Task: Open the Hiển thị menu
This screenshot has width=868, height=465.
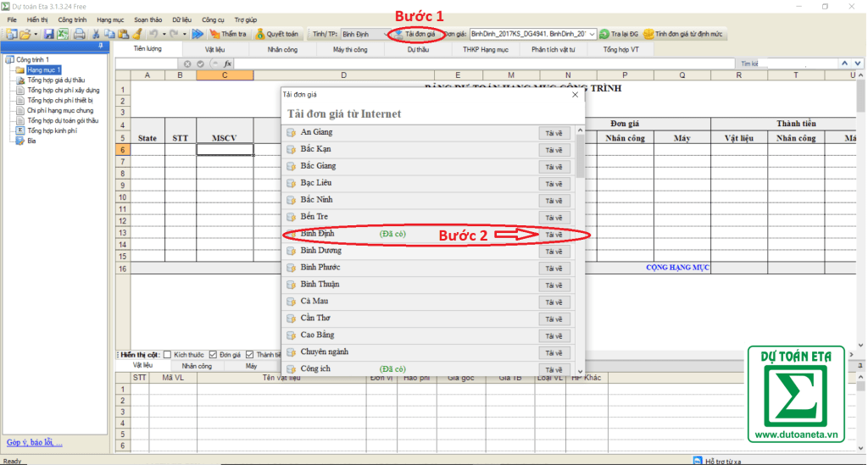Action: pyautogui.click(x=37, y=20)
